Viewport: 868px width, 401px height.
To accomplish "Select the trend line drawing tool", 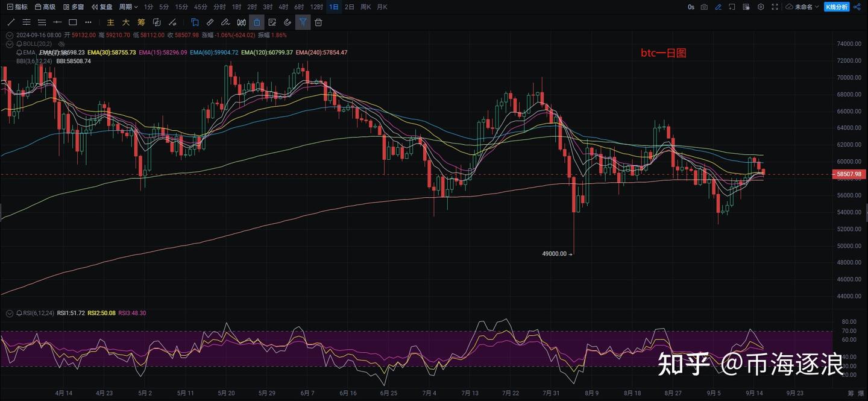I will tap(11, 22).
